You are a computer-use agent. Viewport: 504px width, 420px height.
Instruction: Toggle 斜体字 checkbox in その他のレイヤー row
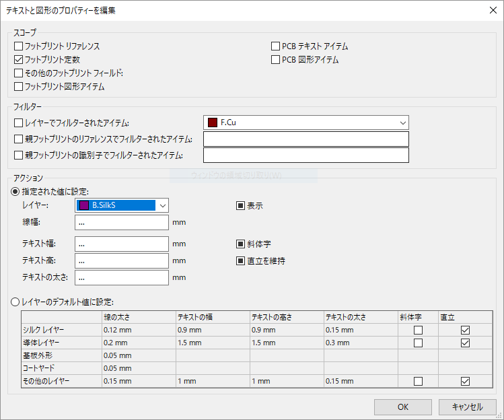tap(418, 381)
